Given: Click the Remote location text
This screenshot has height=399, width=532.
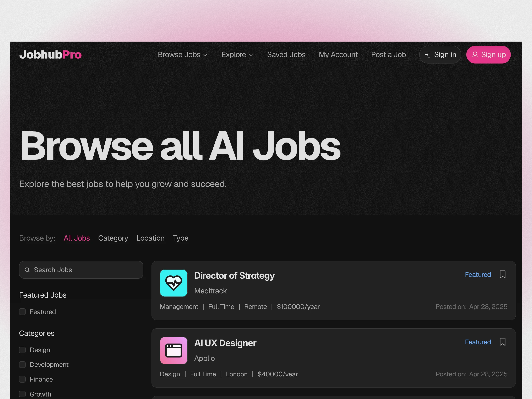Looking at the screenshot, I should pyautogui.click(x=255, y=307).
